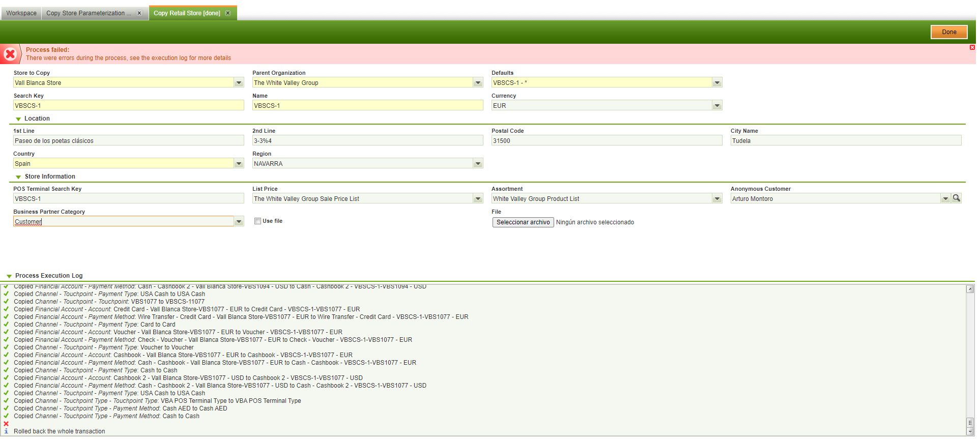Click the City Name field

pyautogui.click(x=846, y=141)
